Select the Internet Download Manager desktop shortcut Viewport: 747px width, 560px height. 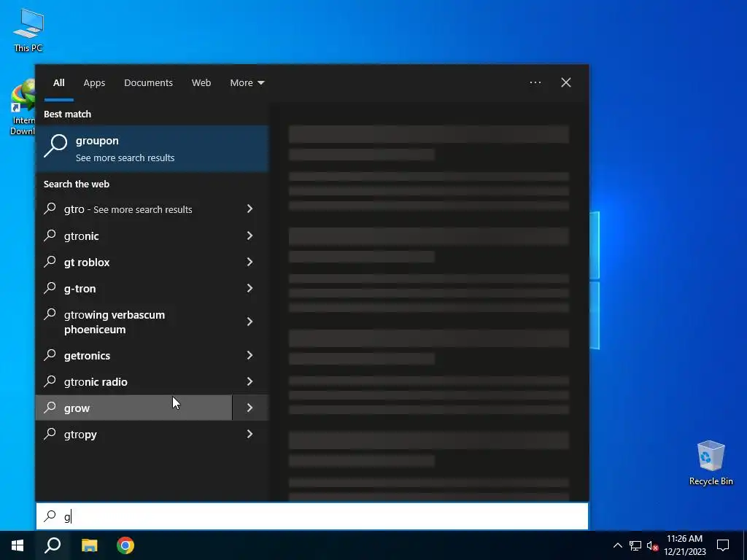point(23,108)
